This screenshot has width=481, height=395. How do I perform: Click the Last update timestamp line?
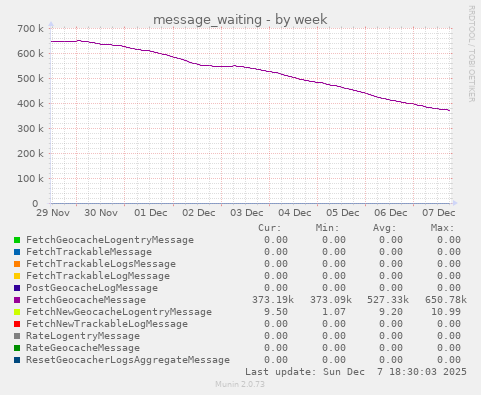click(x=356, y=372)
